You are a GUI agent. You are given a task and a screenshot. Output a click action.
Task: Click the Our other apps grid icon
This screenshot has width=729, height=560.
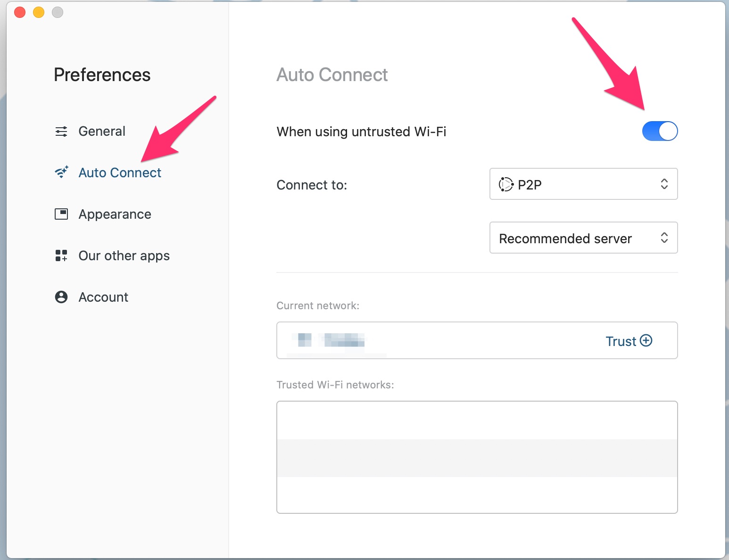[x=61, y=255]
